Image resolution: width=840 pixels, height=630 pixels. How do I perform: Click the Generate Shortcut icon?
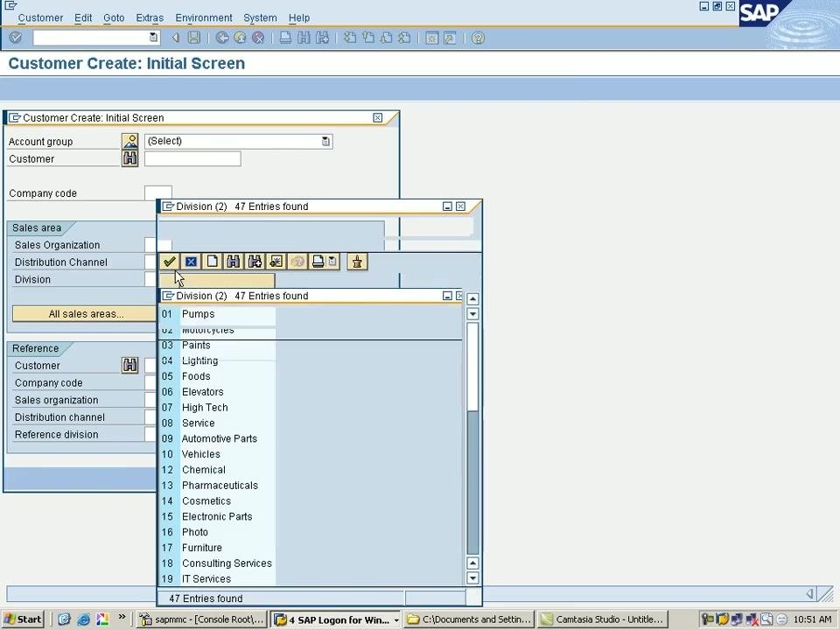tap(450, 38)
